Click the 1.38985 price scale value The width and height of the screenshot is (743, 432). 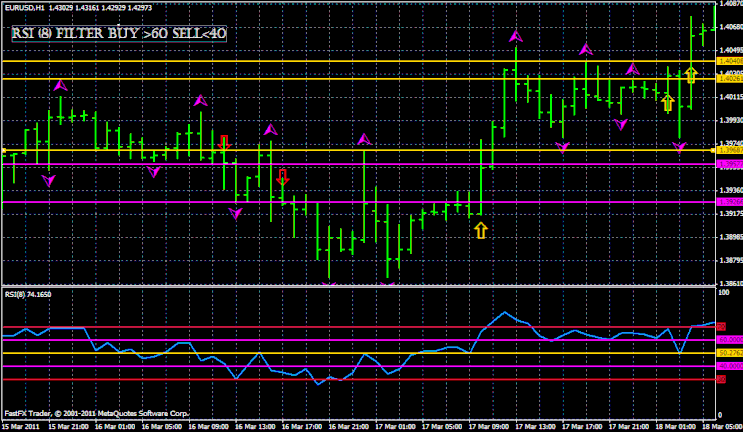click(730, 237)
